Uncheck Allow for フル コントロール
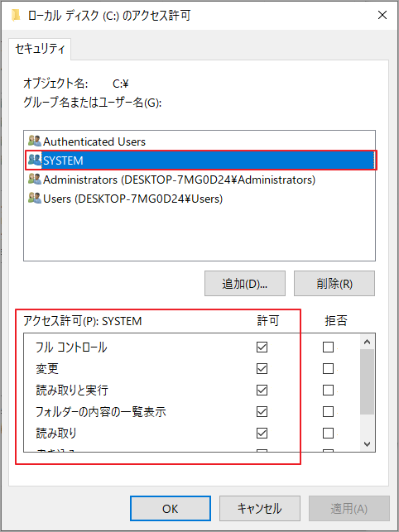This screenshot has height=532, width=399. pos(262,347)
